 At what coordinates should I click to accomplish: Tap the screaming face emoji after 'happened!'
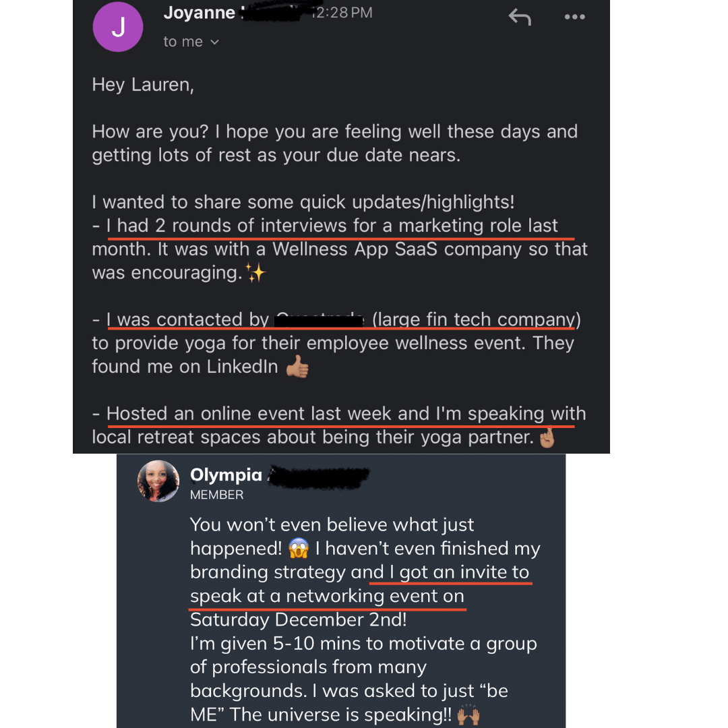tap(298, 549)
